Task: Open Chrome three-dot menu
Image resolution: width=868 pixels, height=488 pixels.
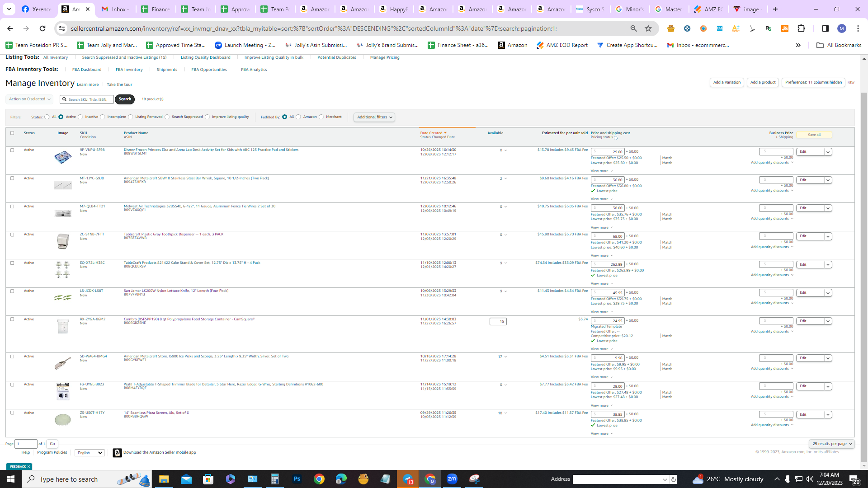Action: point(858,28)
